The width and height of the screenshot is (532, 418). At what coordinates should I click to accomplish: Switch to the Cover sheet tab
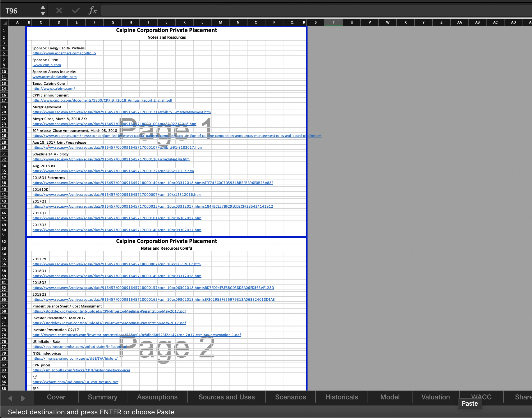point(56,397)
